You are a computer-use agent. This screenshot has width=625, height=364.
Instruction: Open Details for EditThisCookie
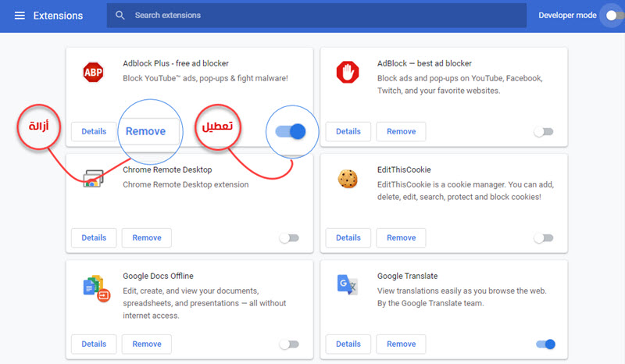coord(348,237)
